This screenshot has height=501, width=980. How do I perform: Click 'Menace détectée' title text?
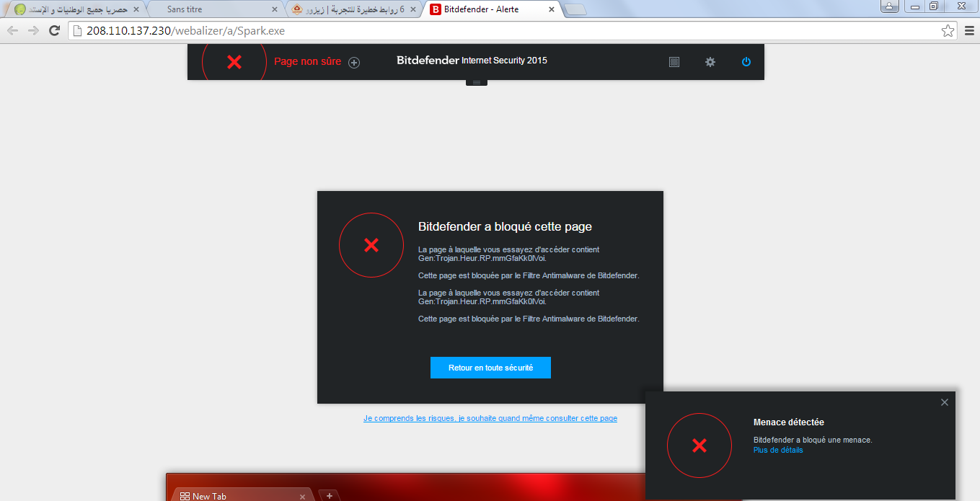click(789, 422)
